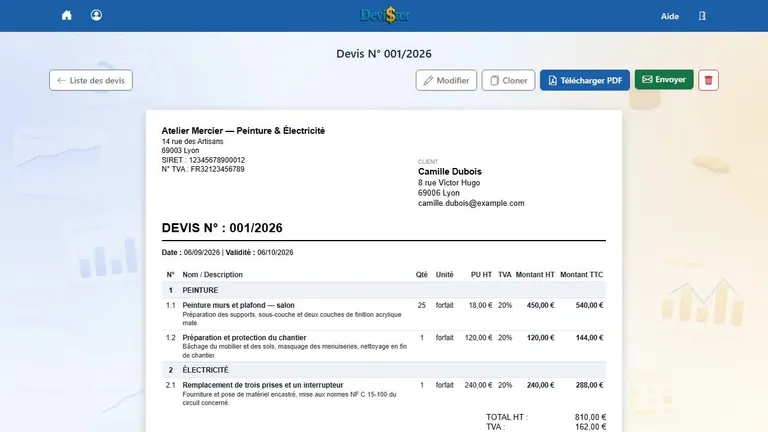The image size is (768, 432).
Task: Click the client address 8 rue Victor Hugo
Action: (x=449, y=183)
